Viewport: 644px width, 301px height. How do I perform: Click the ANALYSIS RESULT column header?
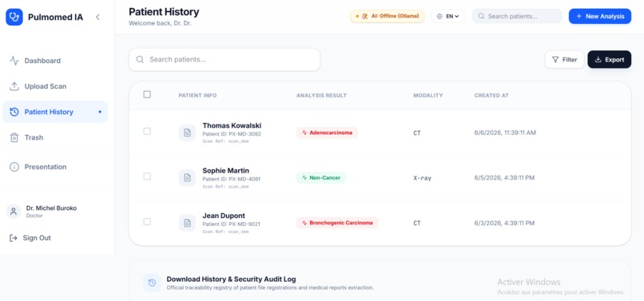coord(321,96)
